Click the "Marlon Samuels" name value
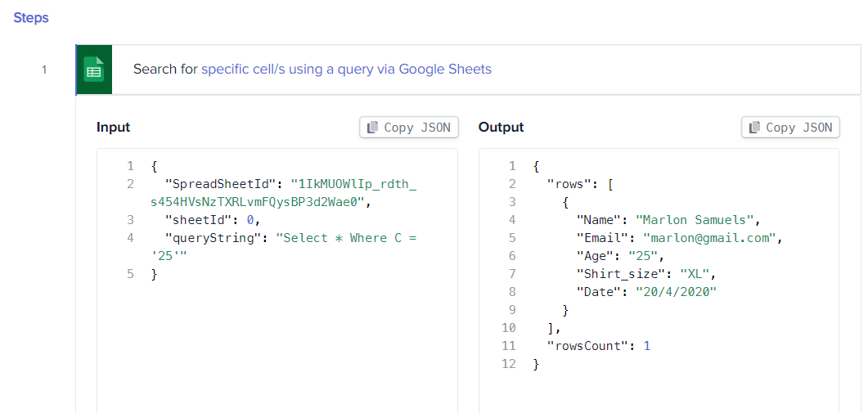Image resolution: width=868 pixels, height=413 pixels. (695, 220)
